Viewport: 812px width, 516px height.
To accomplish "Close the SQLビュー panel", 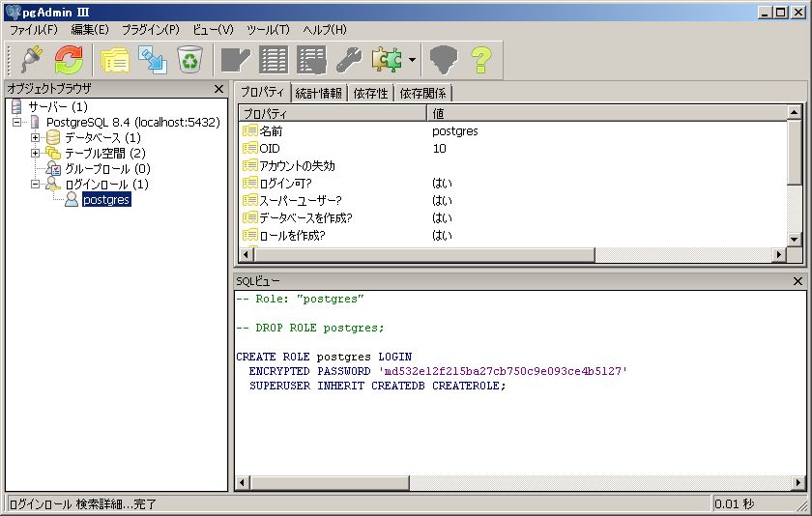I will click(x=798, y=281).
